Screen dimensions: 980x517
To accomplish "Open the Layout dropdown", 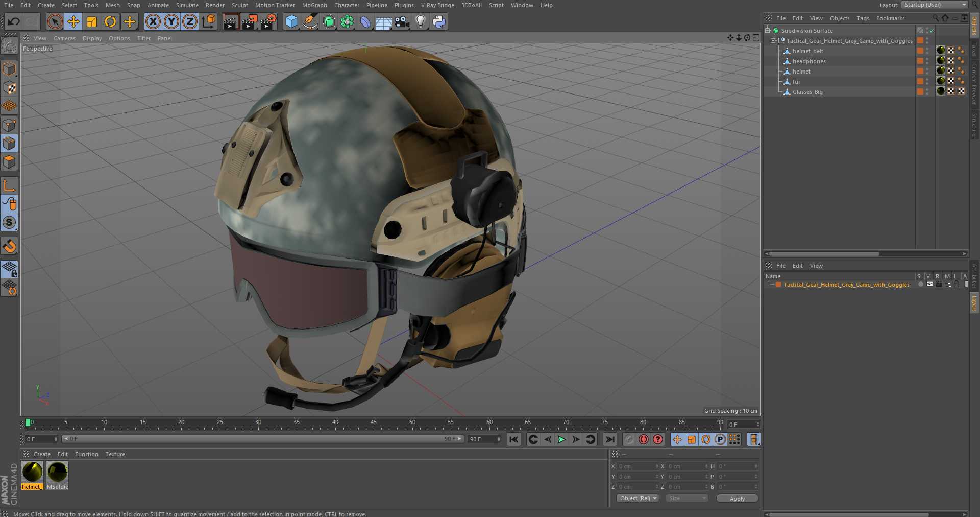I will coord(935,5).
